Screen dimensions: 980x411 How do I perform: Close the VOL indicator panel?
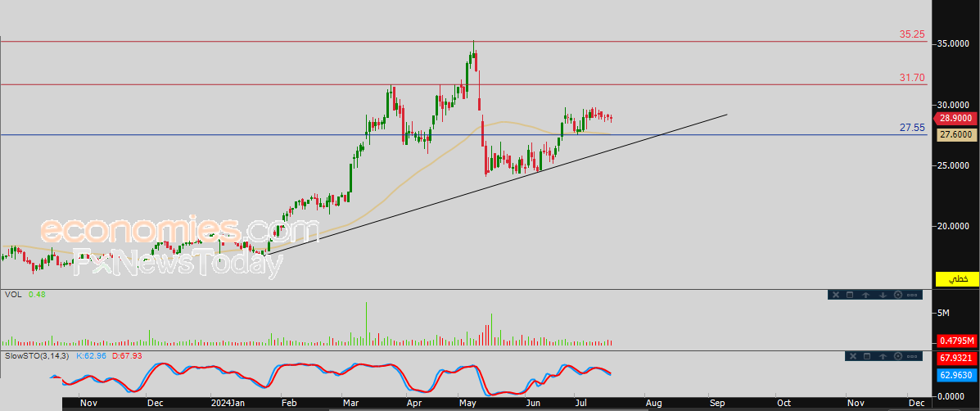tap(836, 295)
